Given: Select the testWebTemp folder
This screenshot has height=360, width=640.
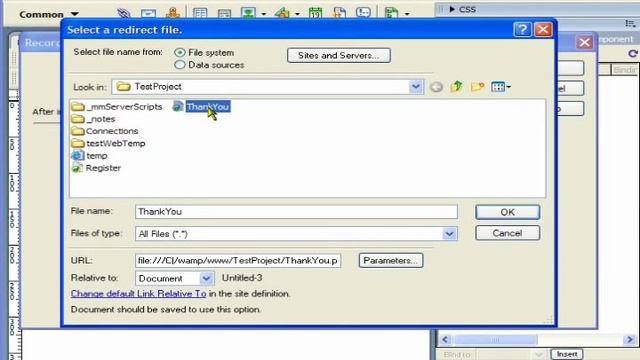Looking at the screenshot, I should coord(109,143).
